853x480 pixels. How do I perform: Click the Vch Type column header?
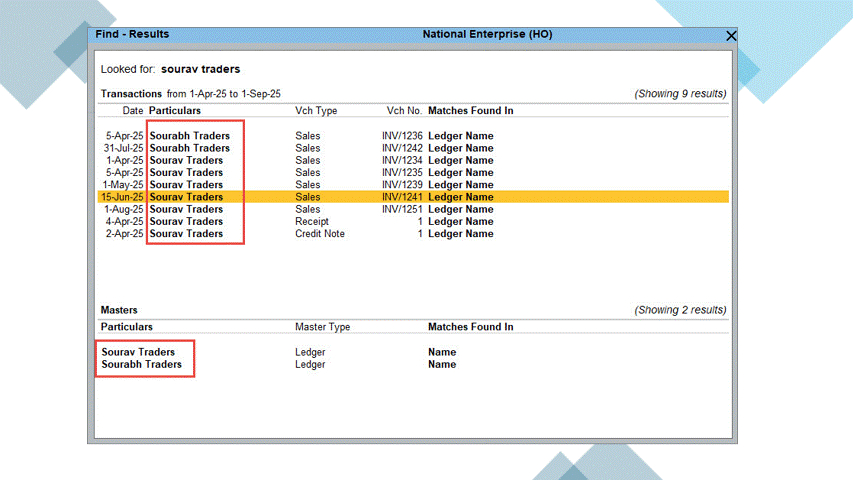point(316,111)
